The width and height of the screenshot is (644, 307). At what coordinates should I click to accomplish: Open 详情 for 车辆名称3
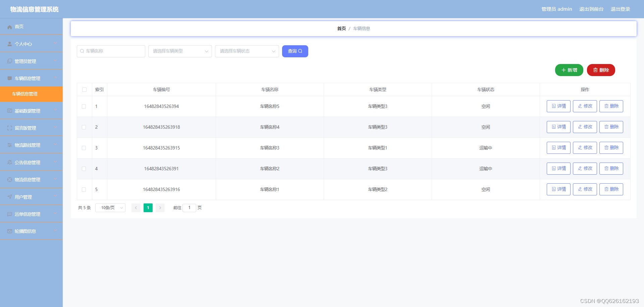pos(558,148)
